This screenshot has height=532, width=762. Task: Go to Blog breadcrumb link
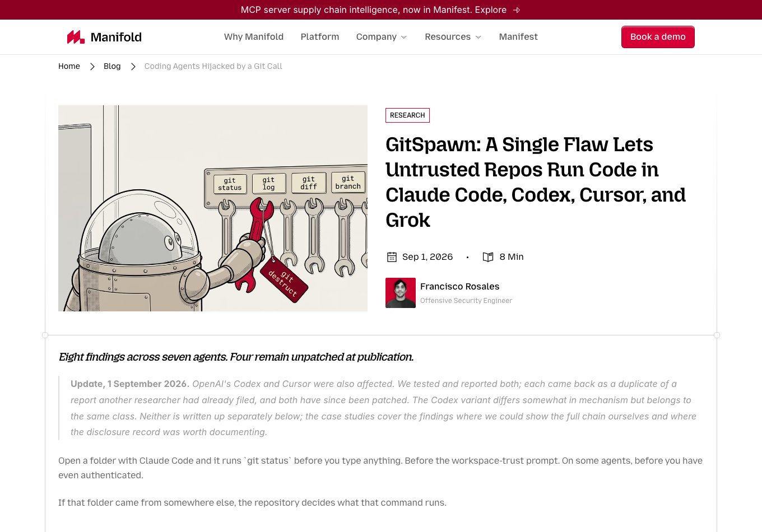pos(112,66)
